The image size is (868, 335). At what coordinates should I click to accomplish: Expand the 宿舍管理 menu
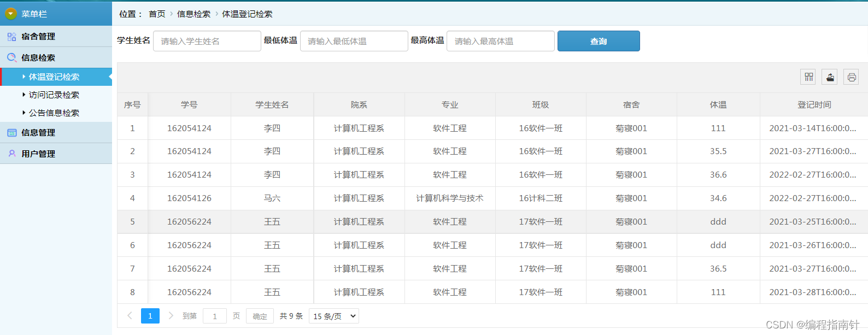pos(56,37)
